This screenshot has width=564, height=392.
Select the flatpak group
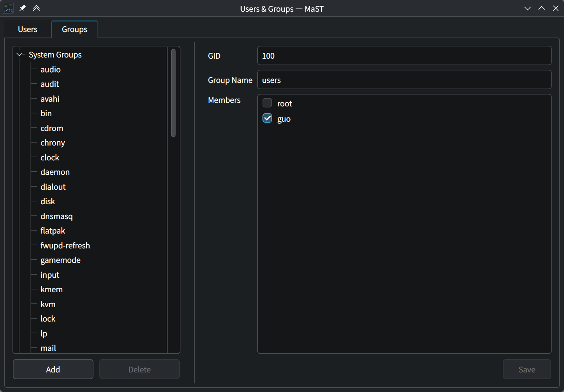coord(53,231)
